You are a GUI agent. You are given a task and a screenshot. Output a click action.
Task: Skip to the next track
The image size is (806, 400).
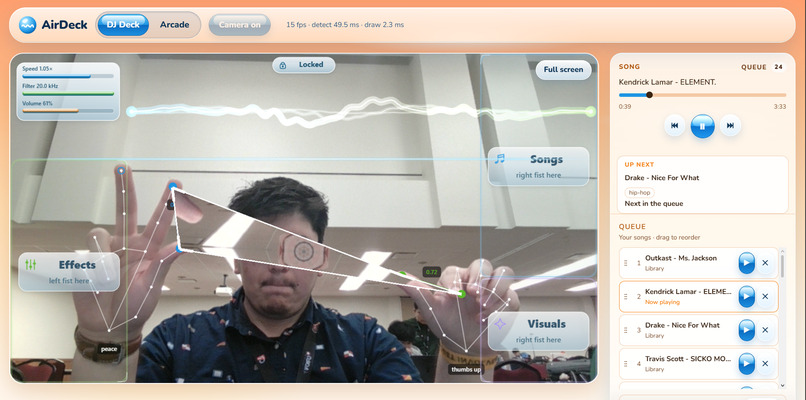point(730,125)
